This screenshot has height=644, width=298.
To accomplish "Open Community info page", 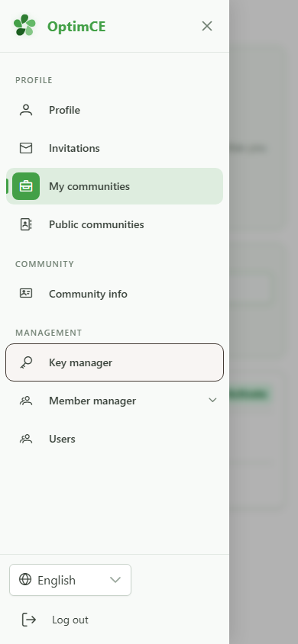I will 115,294.
